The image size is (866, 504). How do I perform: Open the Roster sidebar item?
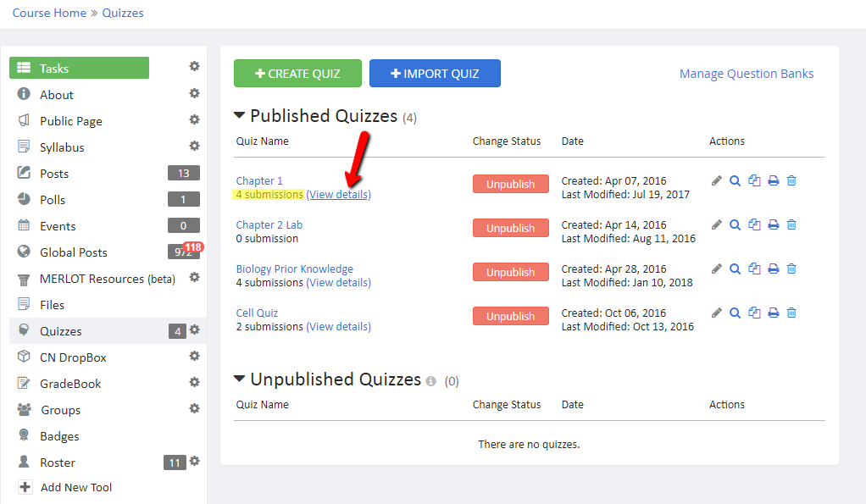(58, 462)
